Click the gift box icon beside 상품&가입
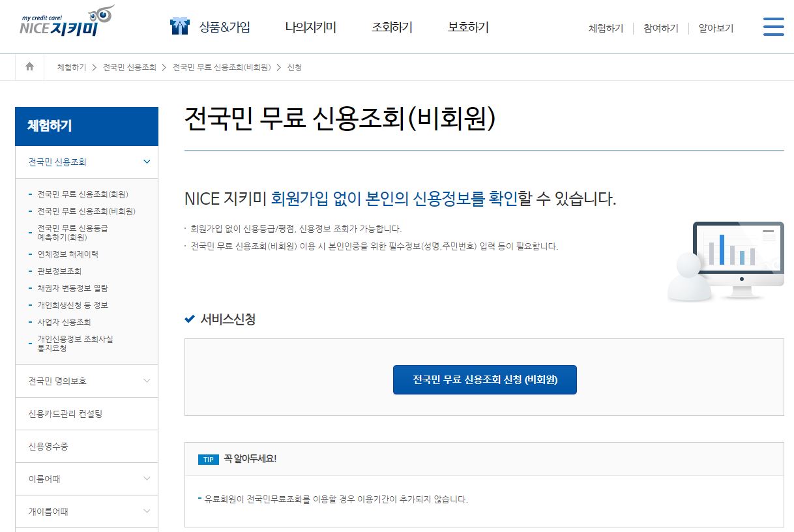Viewport: 794px width, 532px height. pos(179,27)
